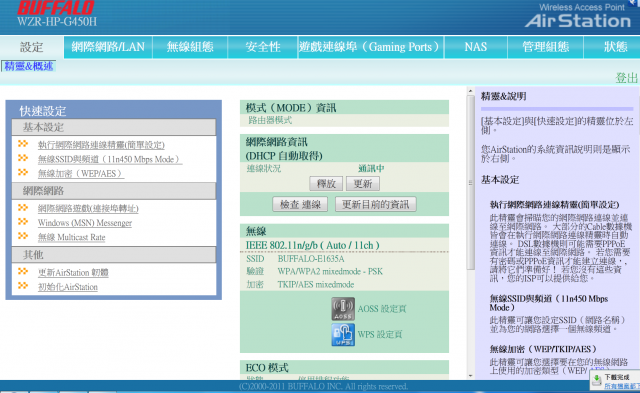Click the 檢查 連線 button
The image size is (640, 393).
point(300,204)
